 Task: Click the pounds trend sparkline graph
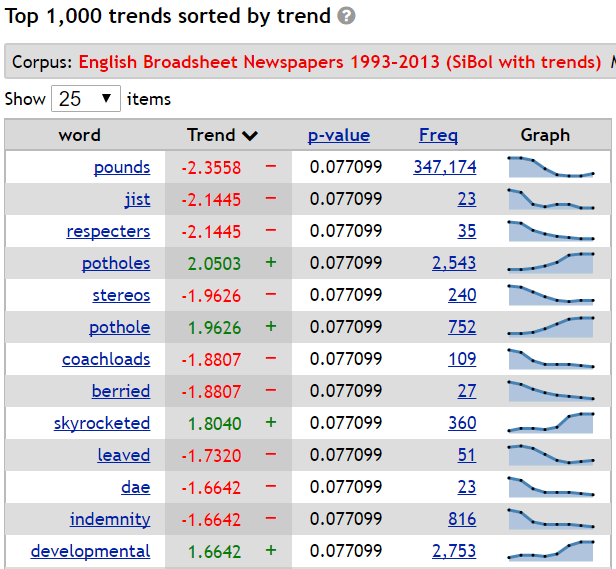click(x=551, y=167)
